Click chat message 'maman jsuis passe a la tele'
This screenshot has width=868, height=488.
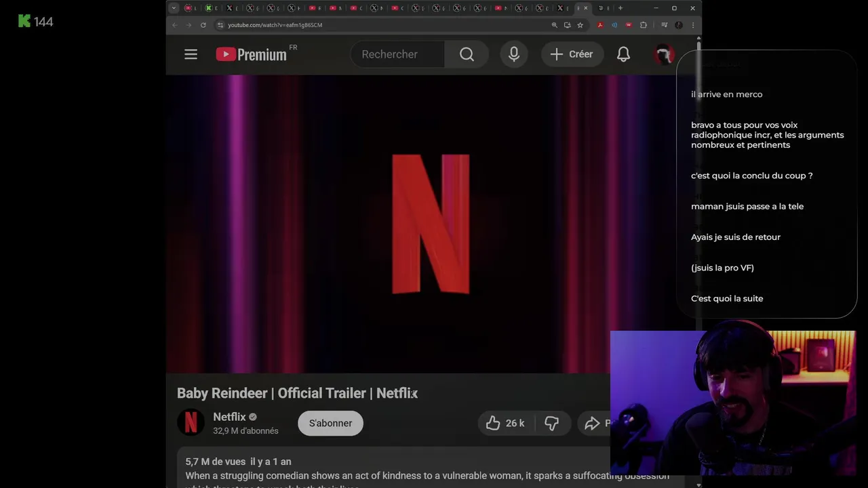point(747,206)
